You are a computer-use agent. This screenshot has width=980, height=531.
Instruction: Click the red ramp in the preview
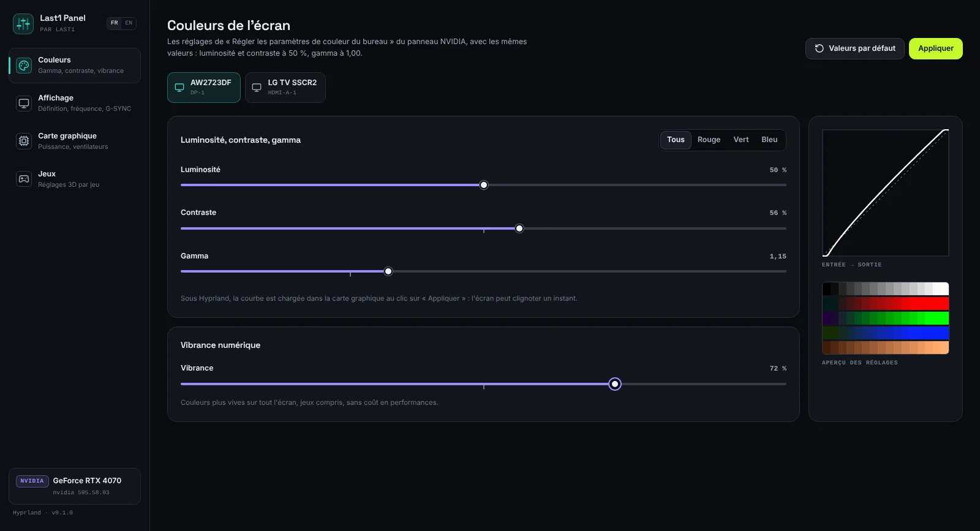(x=886, y=304)
